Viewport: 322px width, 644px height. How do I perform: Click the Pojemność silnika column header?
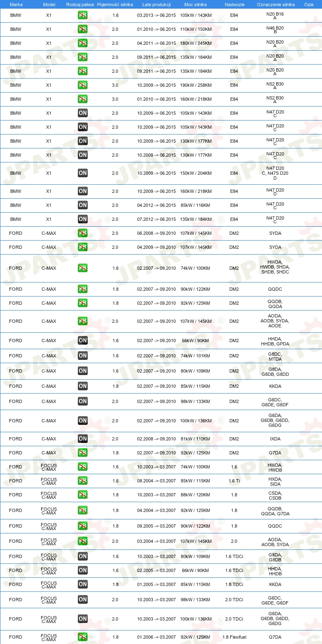(x=115, y=4)
